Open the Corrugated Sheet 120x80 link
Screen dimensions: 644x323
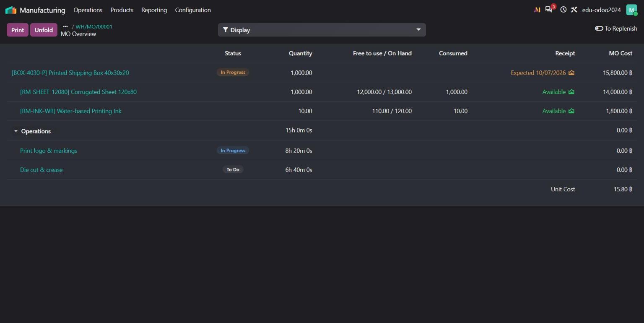point(78,92)
